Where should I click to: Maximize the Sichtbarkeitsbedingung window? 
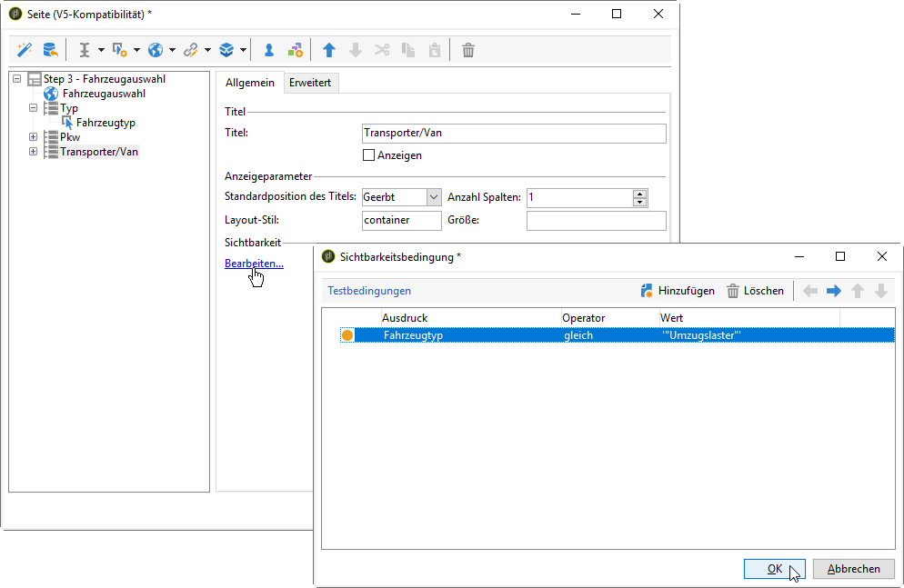[x=840, y=256]
